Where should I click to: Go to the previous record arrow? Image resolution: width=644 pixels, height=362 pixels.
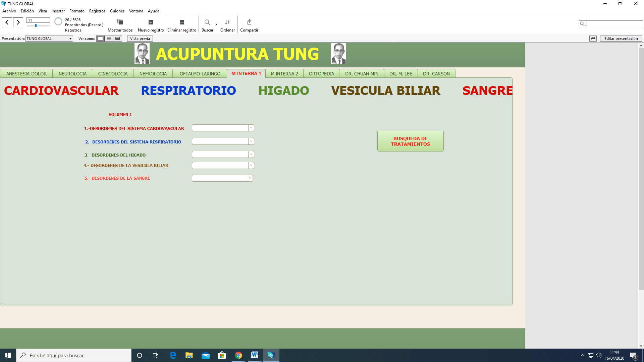[7, 22]
